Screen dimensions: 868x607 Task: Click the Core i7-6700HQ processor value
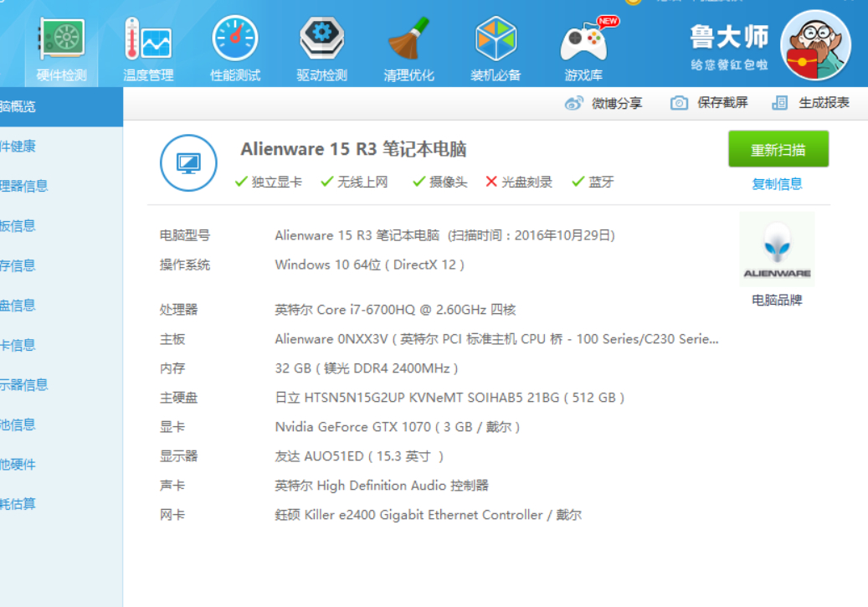click(x=395, y=310)
